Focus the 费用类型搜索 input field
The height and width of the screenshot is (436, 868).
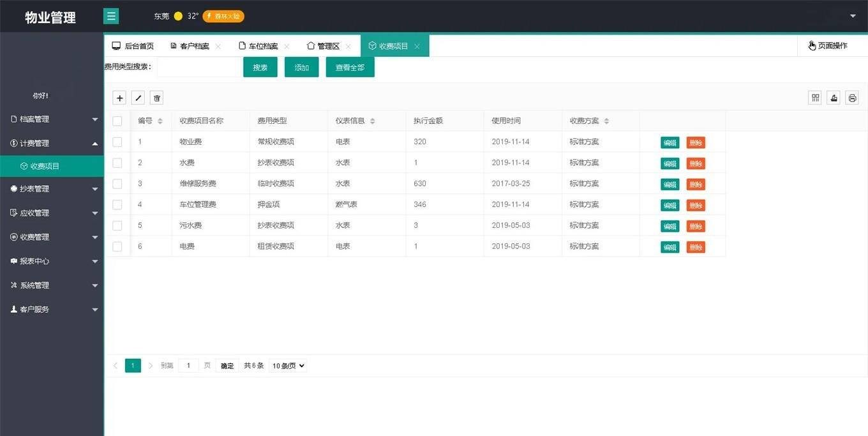(x=198, y=67)
